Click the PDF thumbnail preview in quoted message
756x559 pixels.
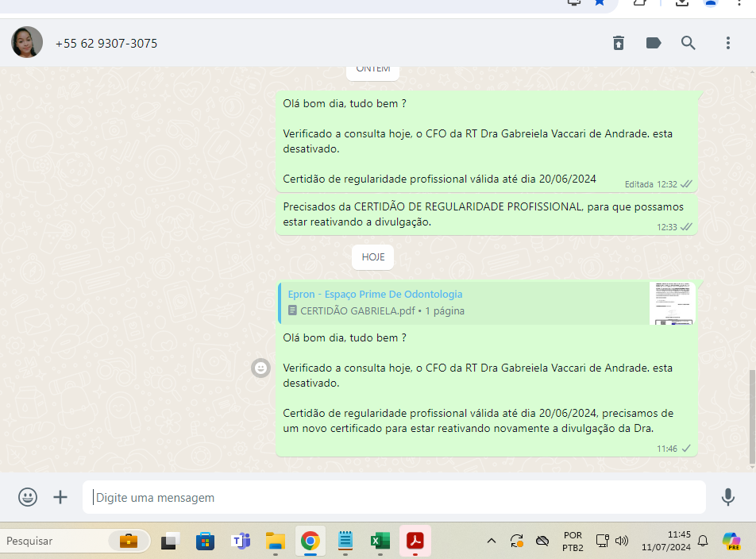[x=672, y=303]
